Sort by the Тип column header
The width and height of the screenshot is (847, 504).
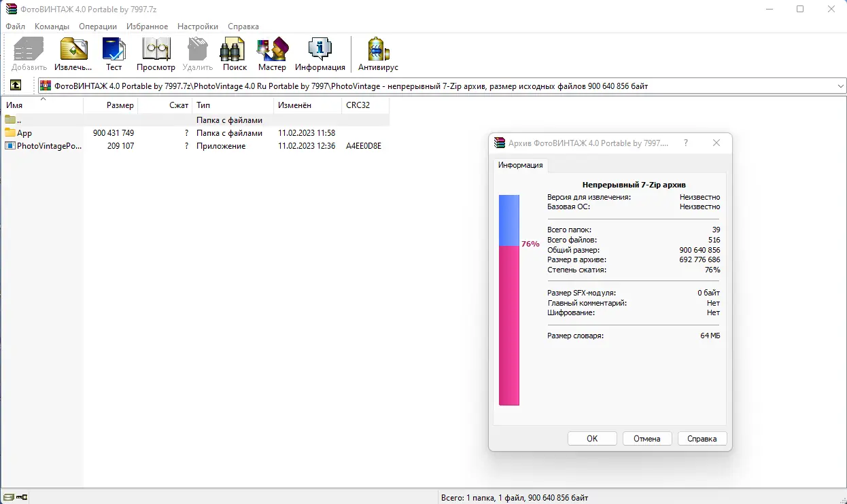click(233, 105)
